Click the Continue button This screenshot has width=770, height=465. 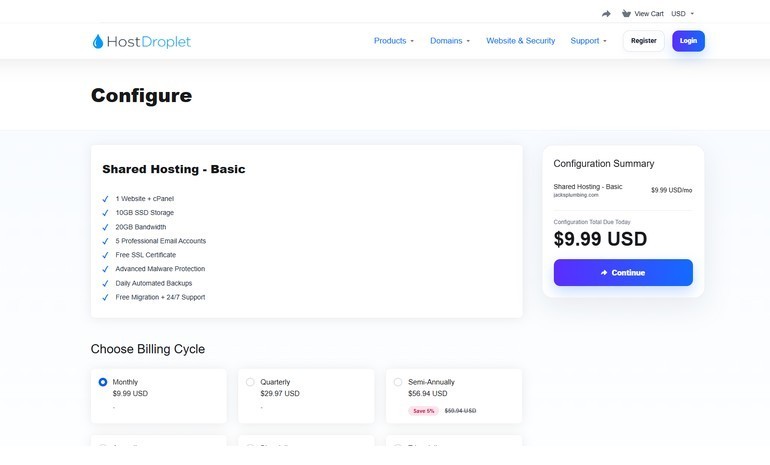pos(623,273)
